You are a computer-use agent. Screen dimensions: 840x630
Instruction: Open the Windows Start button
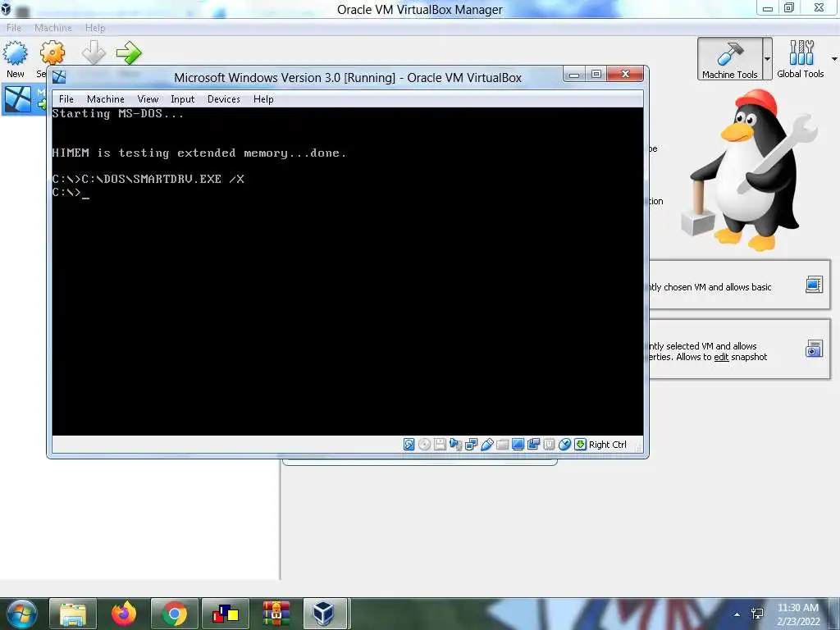coord(22,614)
